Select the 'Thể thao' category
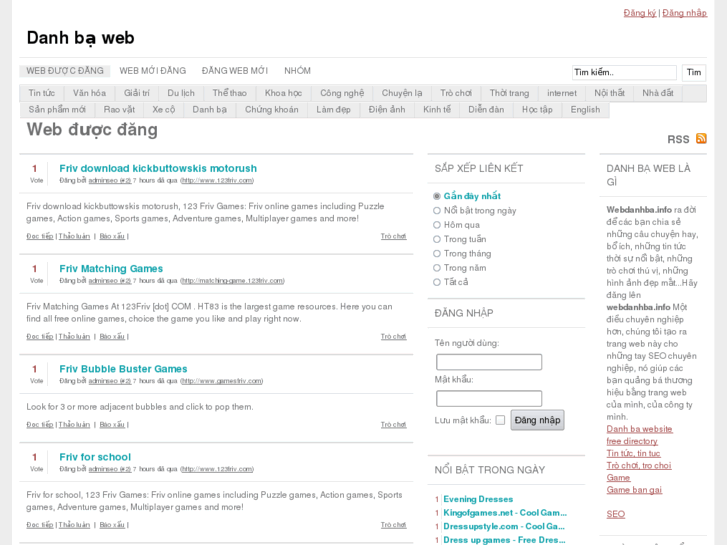727x545 pixels. click(230, 93)
